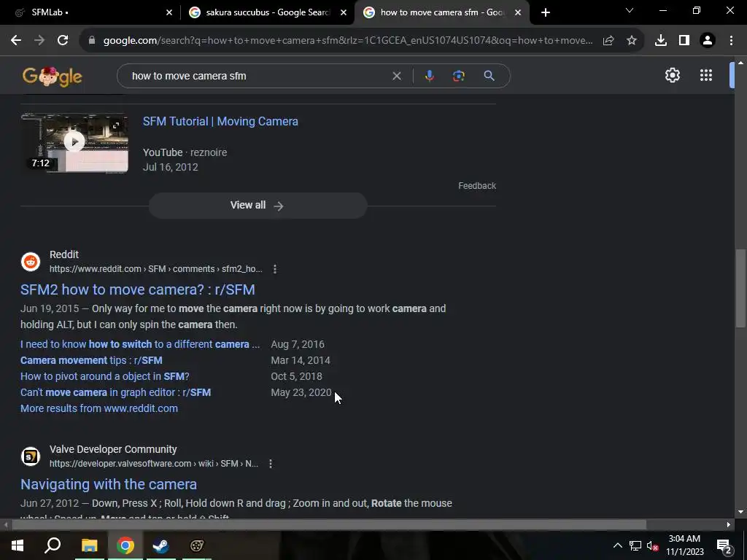Click the muted volume tray icon
The image size is (747, 560).
pyautogui.click(x=653, y=545)
